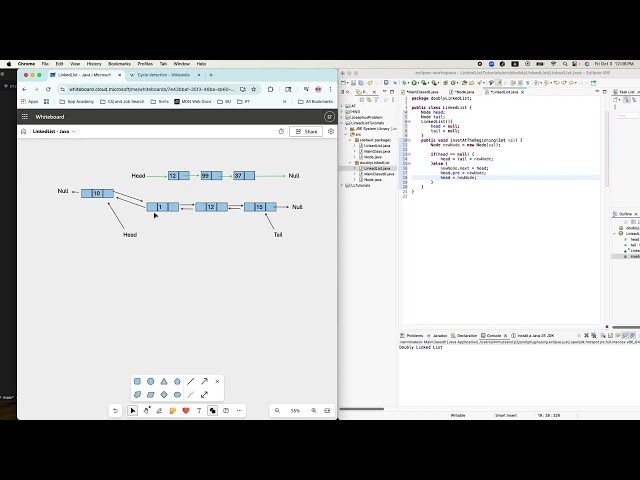
Task: Open the Microsoft app launcher grid
Action: tap(24, 117)
